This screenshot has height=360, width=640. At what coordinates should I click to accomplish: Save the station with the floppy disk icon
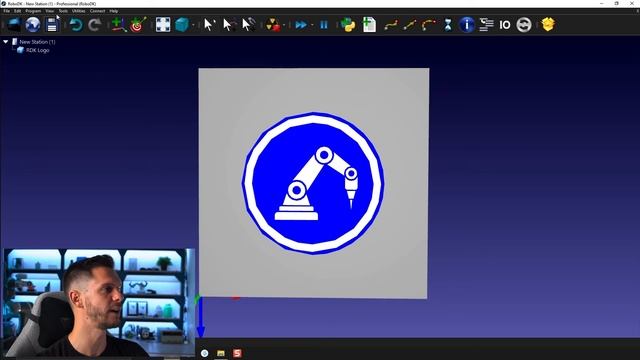tap(52, 24)
